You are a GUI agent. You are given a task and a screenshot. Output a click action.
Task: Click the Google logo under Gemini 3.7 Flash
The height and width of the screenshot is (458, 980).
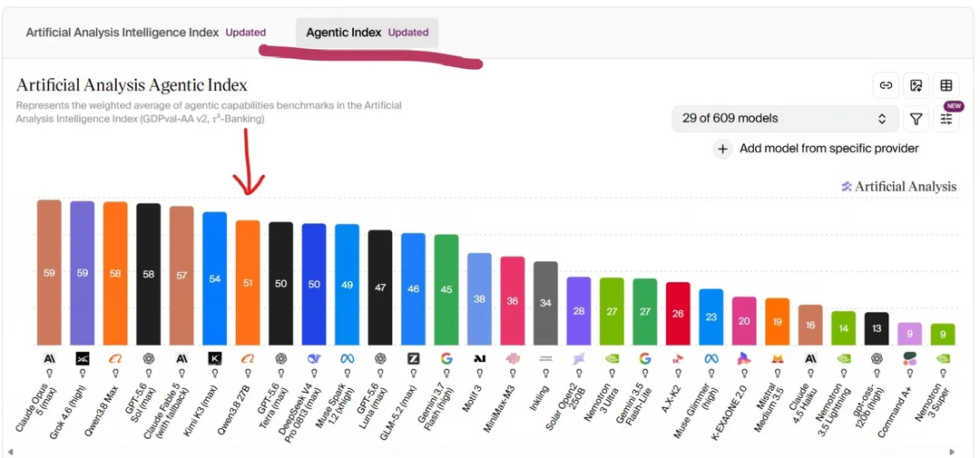click(446, 358)
